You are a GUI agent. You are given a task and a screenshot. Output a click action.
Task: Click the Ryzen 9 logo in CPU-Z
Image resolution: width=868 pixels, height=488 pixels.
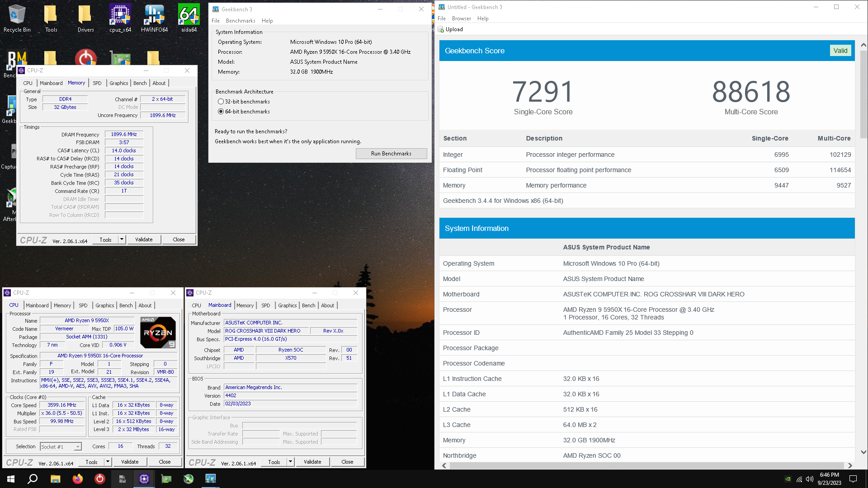point(158,333)
